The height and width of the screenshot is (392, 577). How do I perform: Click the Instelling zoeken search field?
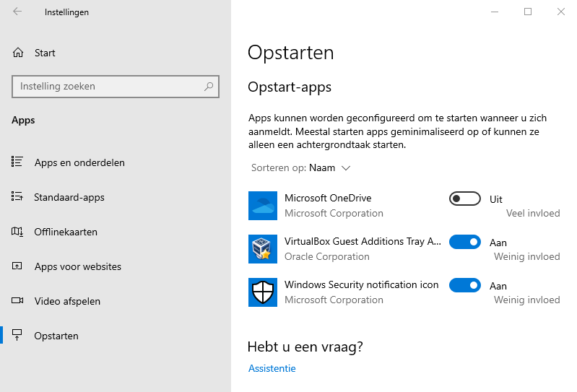(x=108, y=87)
